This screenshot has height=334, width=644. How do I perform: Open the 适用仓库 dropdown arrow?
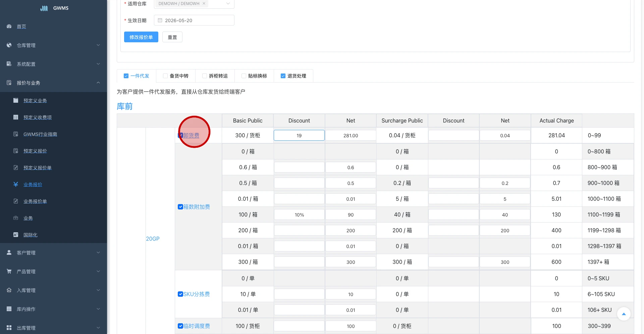click(x=228, y=4)
